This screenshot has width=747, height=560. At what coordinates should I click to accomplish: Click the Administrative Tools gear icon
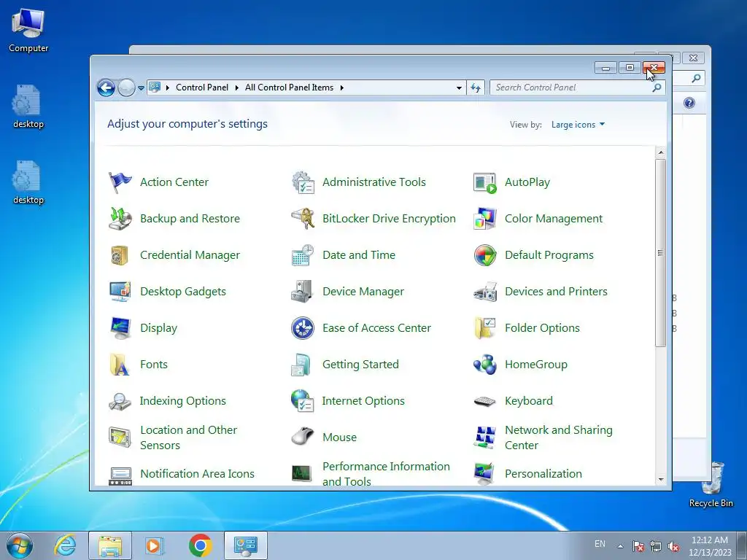[303, 182]
